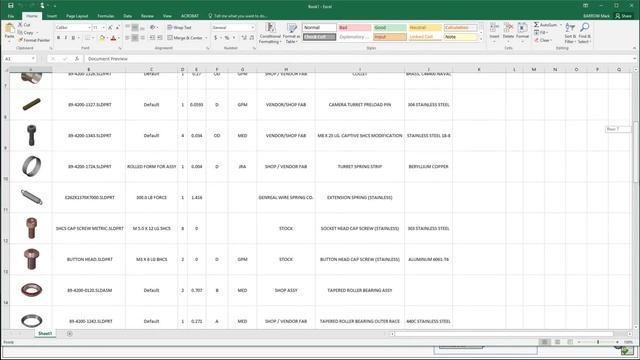
Task: Open the Merge & Center dropdown arrow
Action: (x=206, y=38)
